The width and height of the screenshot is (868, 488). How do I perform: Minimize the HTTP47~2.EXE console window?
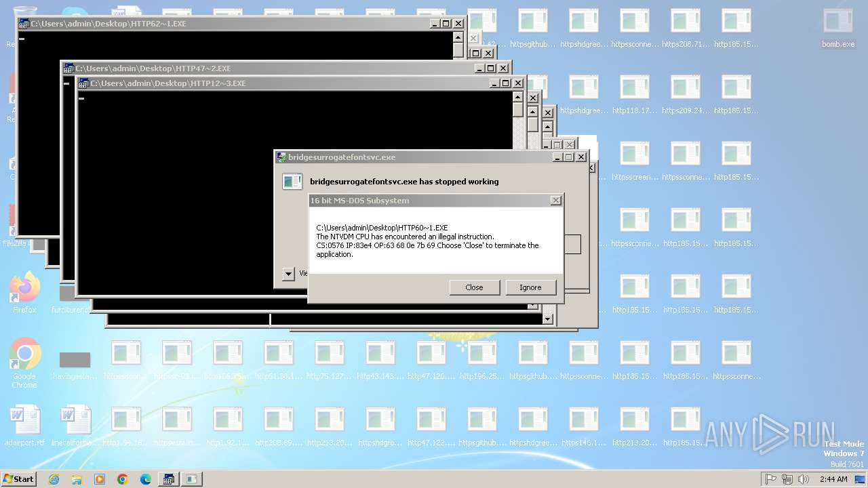(x=479, y=68)
